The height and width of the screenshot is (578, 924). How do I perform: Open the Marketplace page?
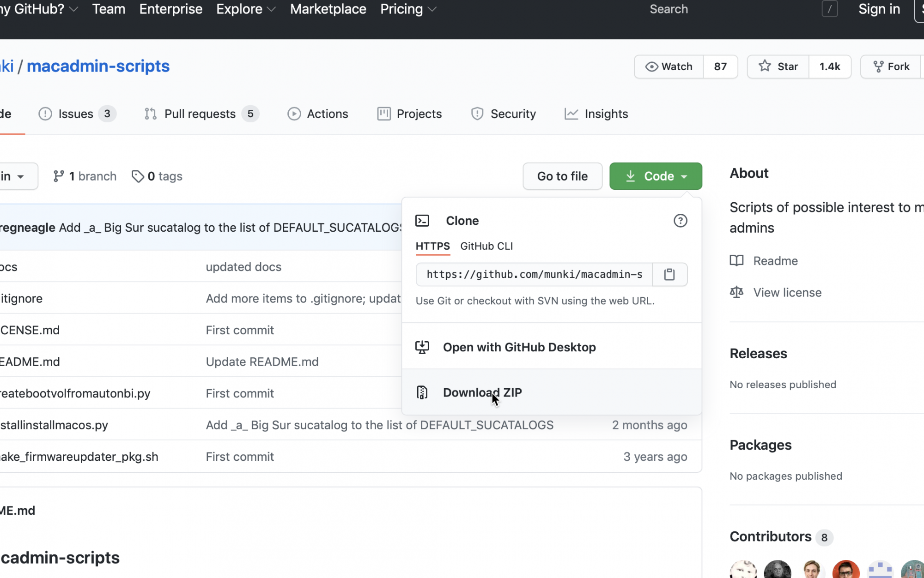(x=328, y=9)
